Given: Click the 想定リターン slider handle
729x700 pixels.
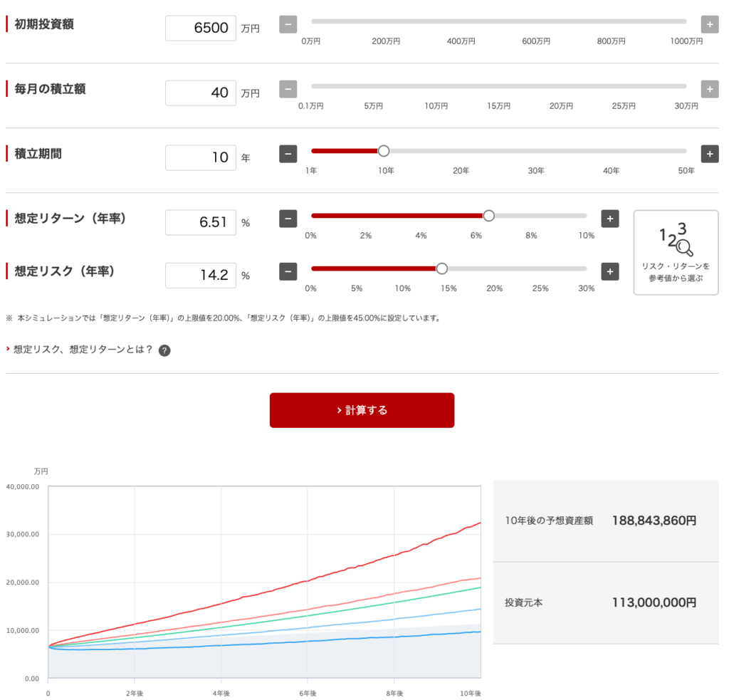Looking at the screenshot, I should click(488, 216).
